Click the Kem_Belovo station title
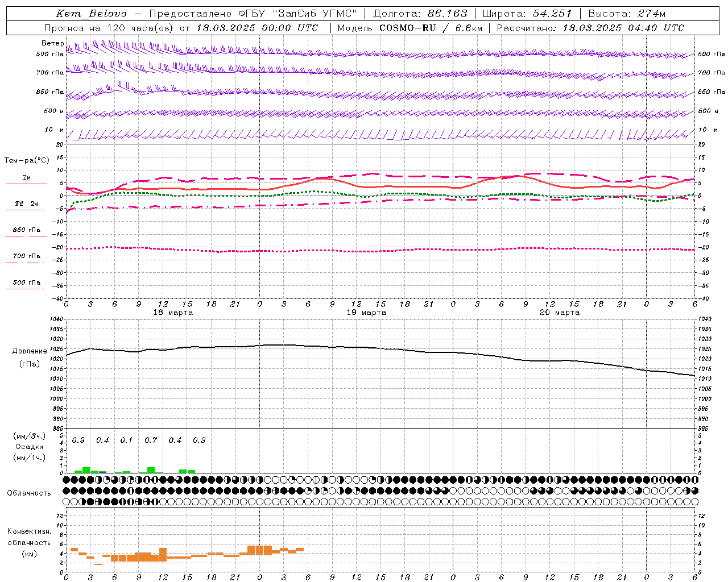728x582 pixels. [x=91, y=14]
